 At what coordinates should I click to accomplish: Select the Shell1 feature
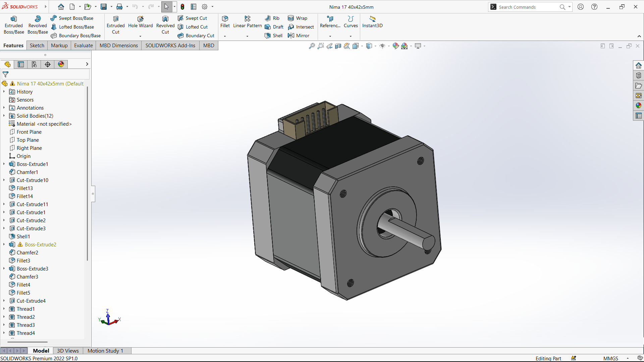tap(19, 236)
